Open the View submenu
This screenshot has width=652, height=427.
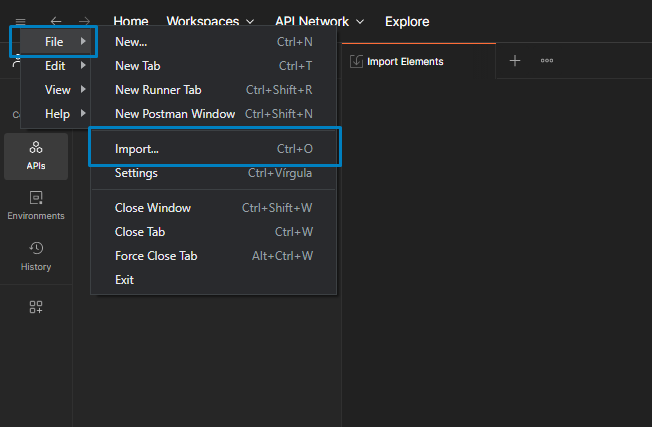pyautogui.click(x=55, y=90)
